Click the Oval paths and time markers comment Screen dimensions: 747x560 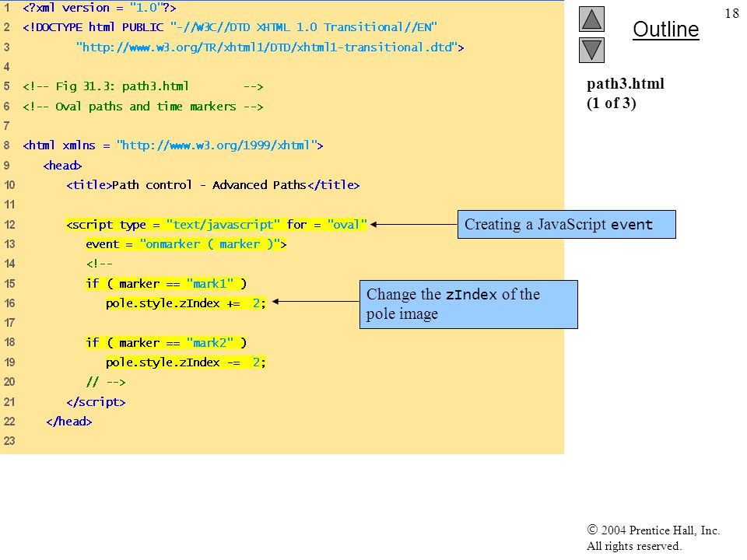tap(143, 107)
